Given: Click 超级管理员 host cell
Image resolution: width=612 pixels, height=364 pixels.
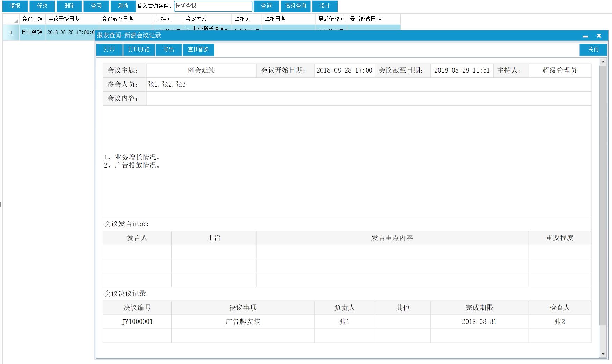Looking at the screenshot, I should 559,70.
